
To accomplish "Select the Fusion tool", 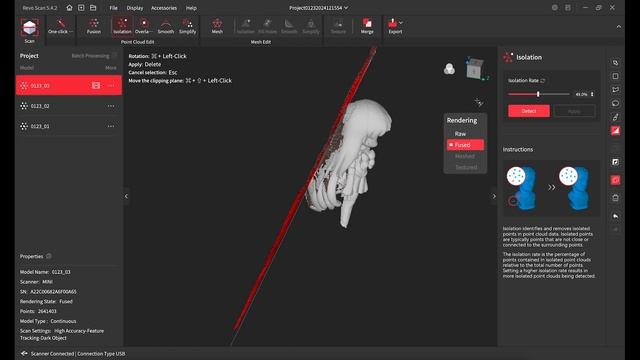I will click(93, 27).
